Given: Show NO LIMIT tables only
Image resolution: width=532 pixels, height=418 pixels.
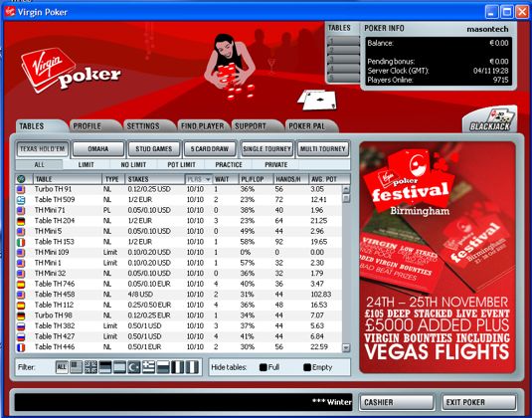Looking at the screenshot, I should pyautogui.click(x=133, y=164).
